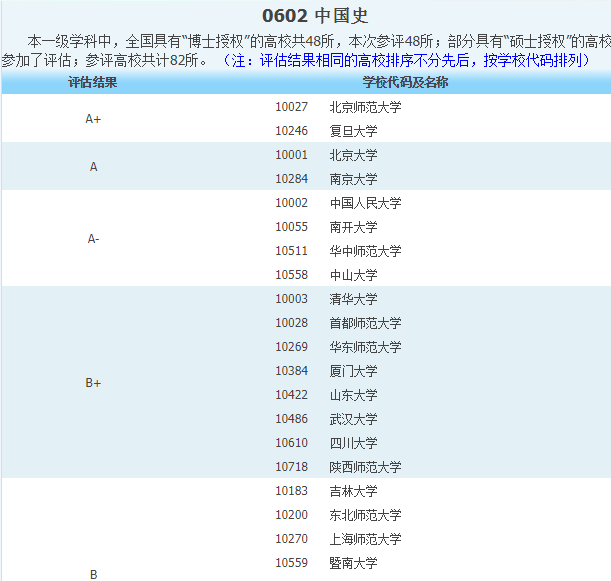Click the A- grade cell

coord(93,239)
